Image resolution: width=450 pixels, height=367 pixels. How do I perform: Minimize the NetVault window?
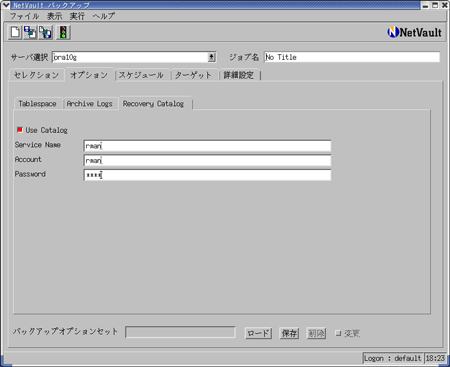tap(425, 5)
